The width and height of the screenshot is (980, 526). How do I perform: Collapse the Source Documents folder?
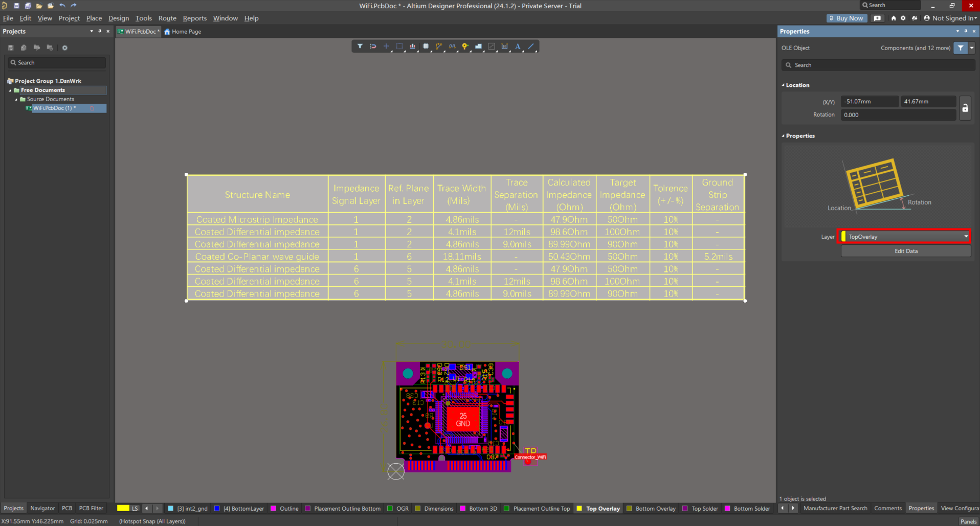coord(16,99)
